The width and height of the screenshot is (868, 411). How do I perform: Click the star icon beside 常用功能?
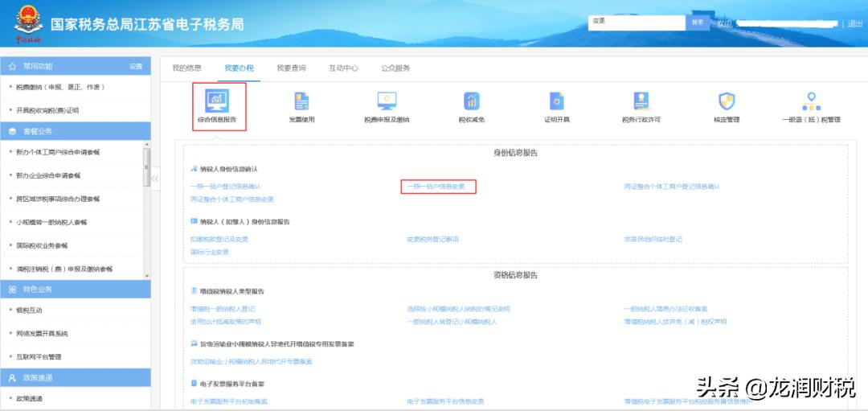(x=12, y=66)
